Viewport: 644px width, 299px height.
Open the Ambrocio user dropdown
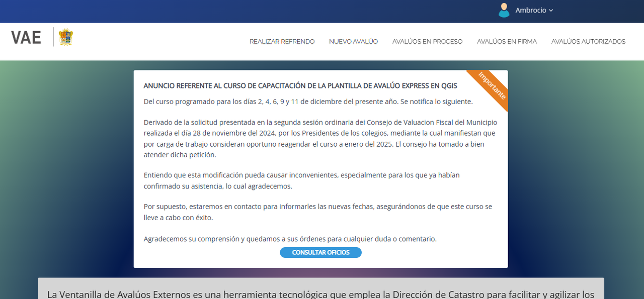[x=534, y=10]
